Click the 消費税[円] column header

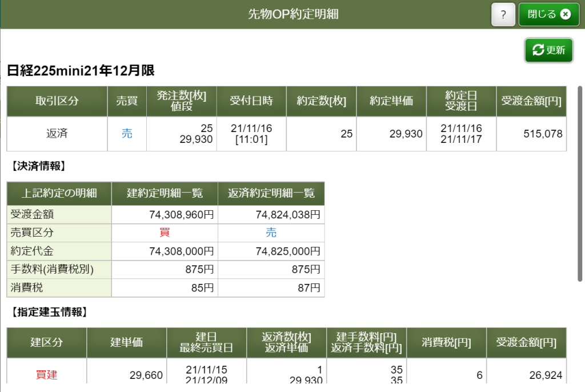pos(447,342)
